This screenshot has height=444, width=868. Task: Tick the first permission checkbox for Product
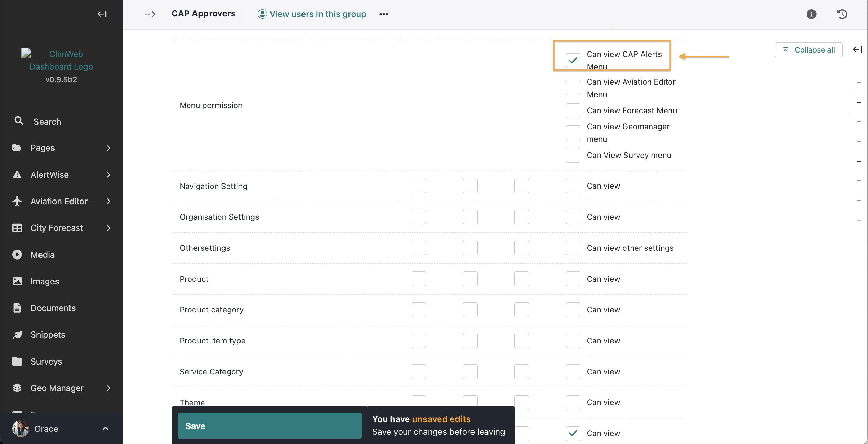coord(419,279)
